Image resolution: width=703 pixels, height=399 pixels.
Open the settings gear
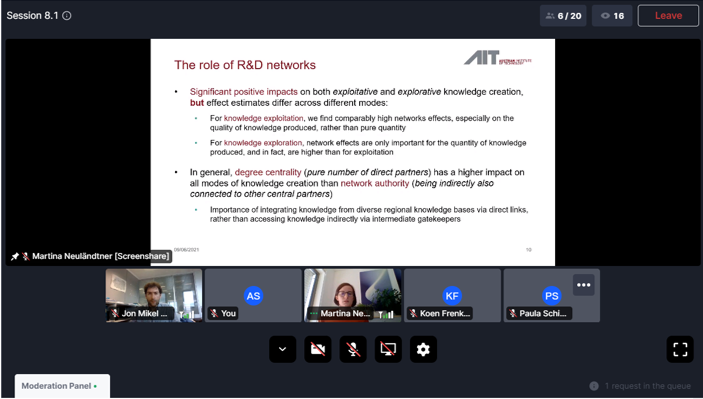[423, 349]
